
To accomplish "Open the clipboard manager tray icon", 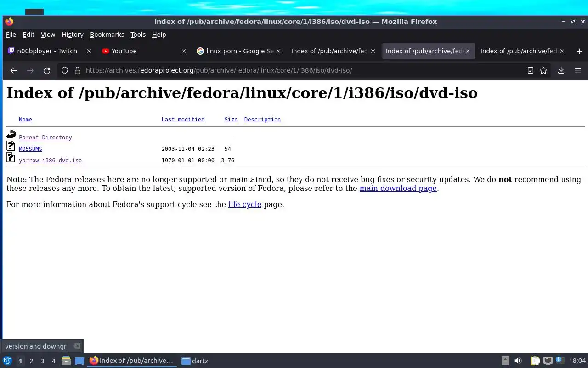I will (x=535, y=361).
